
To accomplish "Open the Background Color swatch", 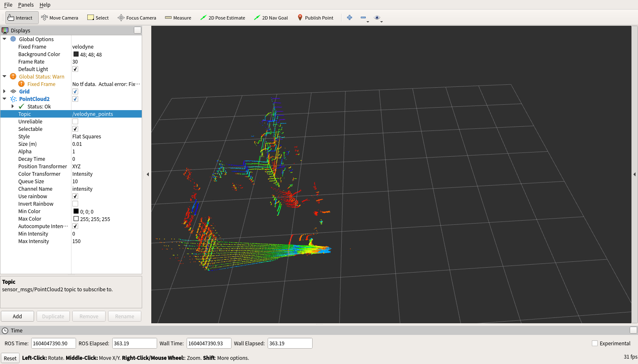I will point(76,54).
